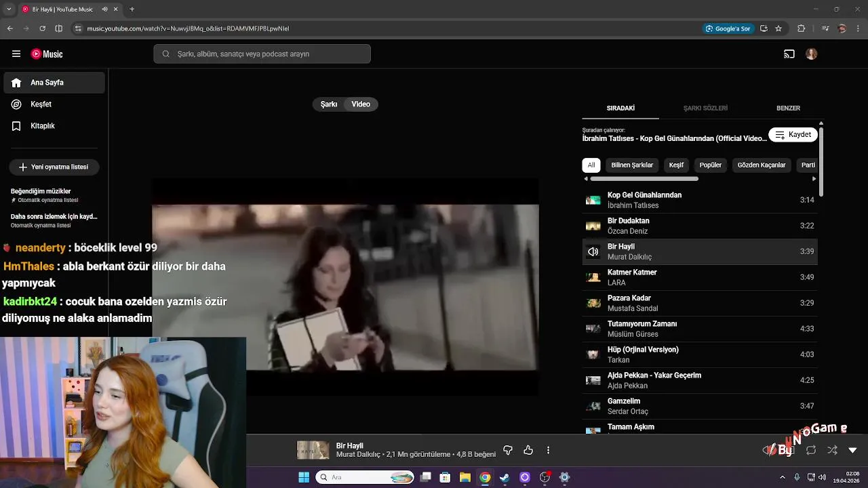Bookmark this page with the star icon
The image size is (868, 488).
778,28
